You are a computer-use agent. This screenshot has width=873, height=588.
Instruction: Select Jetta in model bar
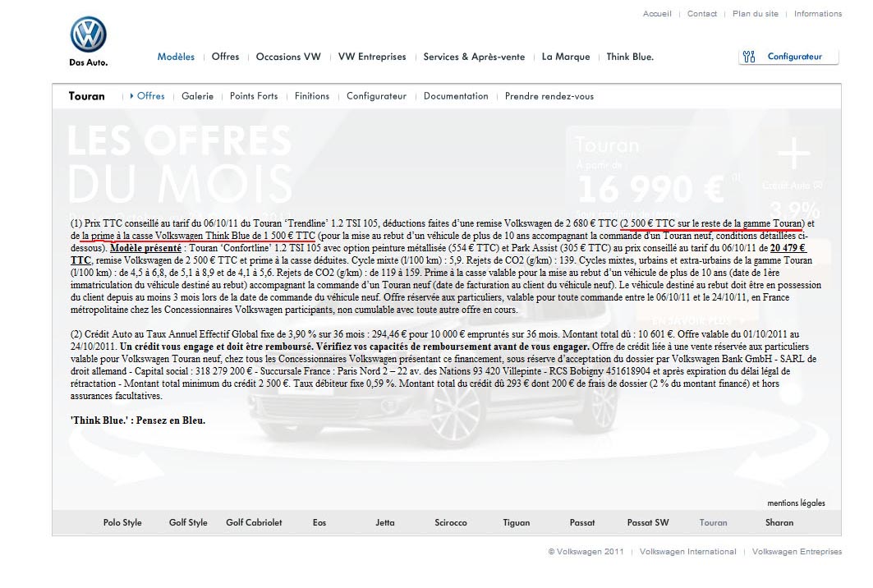point(384,522)
